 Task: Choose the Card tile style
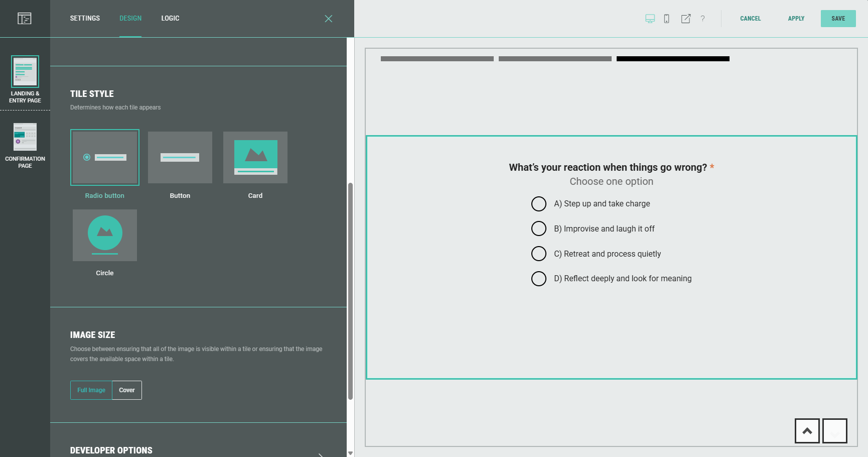tap(255, 158)
